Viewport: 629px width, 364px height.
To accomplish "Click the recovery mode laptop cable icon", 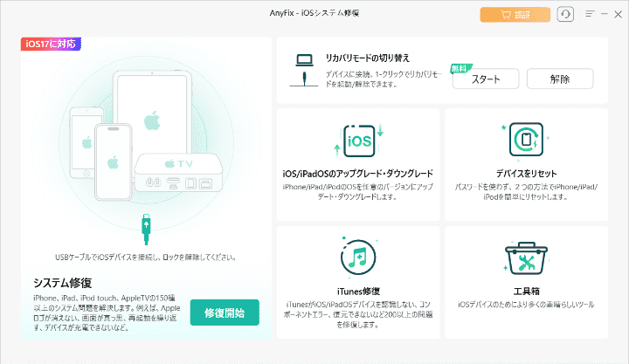I will coord(304,70).
